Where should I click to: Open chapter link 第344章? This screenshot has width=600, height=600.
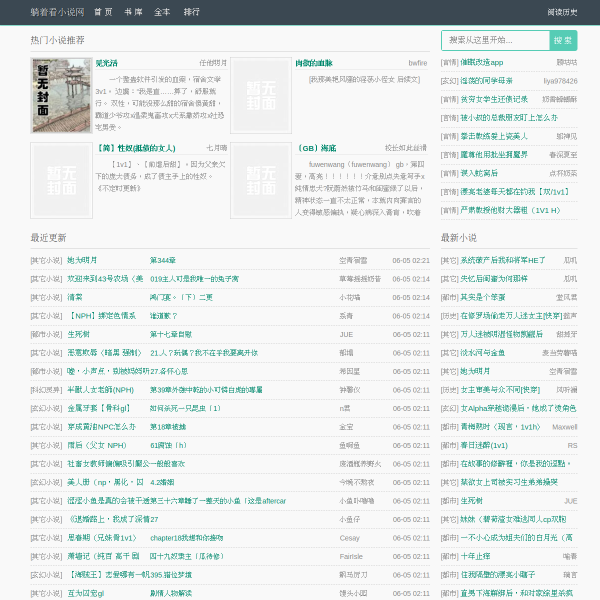(x=163, y=261)
